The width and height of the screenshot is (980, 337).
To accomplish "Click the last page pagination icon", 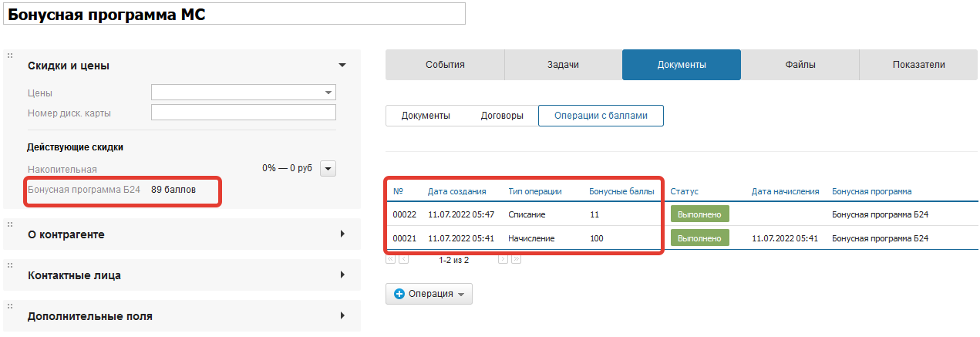I will pyautogui.click(x=516, y=260).
